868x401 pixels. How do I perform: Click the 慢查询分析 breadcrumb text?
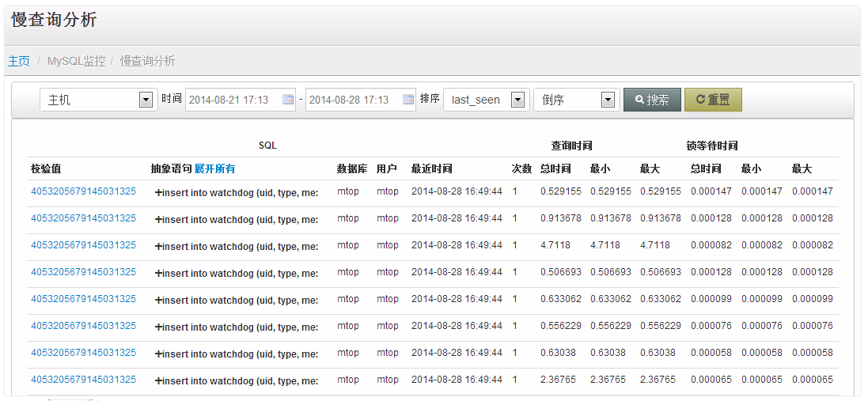148,61
